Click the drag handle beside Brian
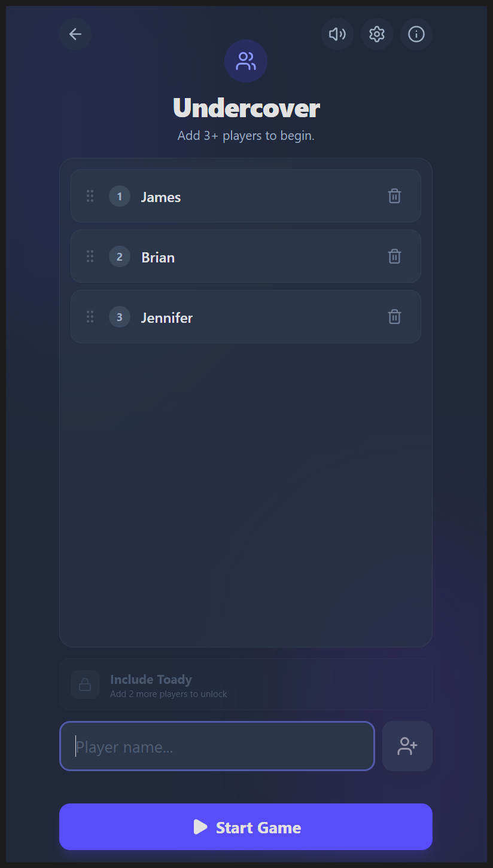The image size is (493, 868). click(90, 256)
